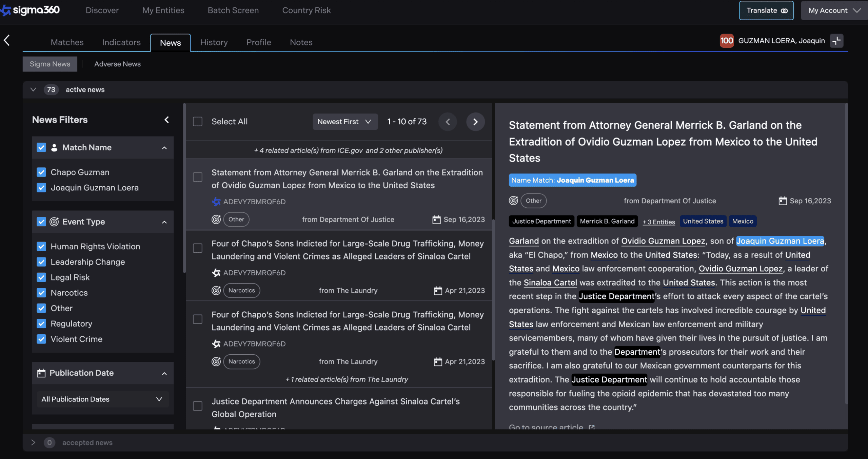Collapse the Publication Date filter section
This screenshot has width=868, height=459.
[164, 373]
